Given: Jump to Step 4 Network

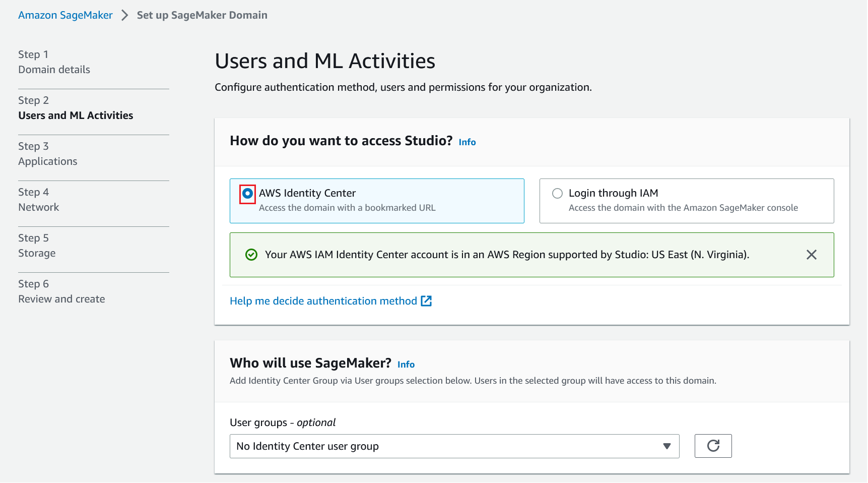Looking at the screenshot, I should (39, 207).
